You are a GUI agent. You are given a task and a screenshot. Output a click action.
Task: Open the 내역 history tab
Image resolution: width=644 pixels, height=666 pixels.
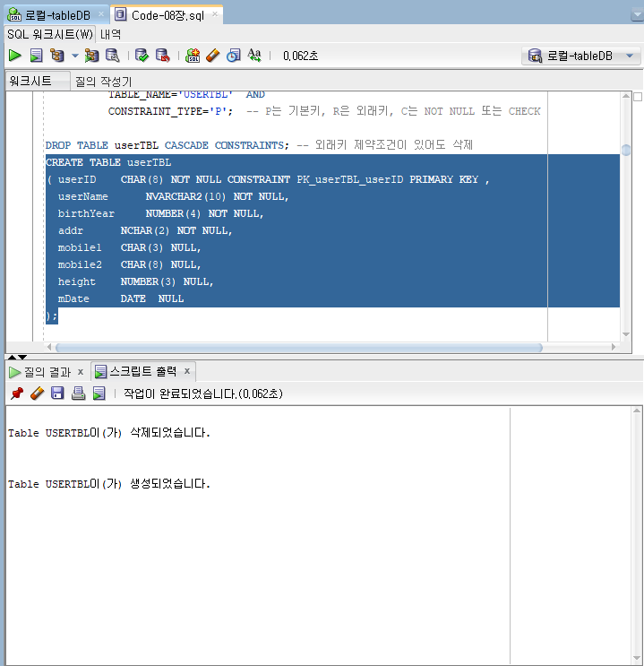110,34
